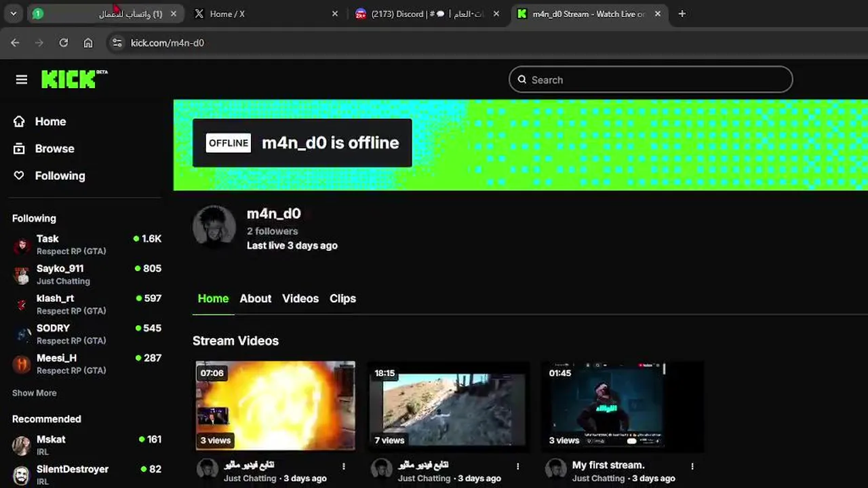
Task: Click Sayko_911's avatar icon
Action: click(22, 275)
